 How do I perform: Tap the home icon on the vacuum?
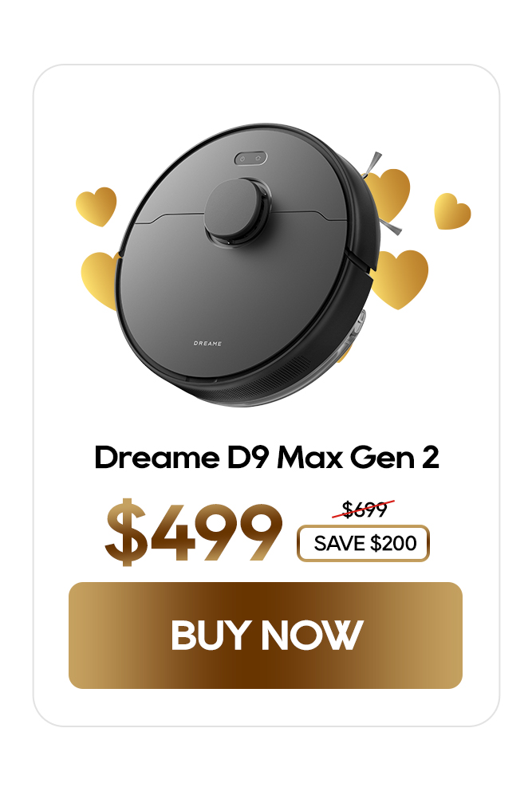pos(259,157)
